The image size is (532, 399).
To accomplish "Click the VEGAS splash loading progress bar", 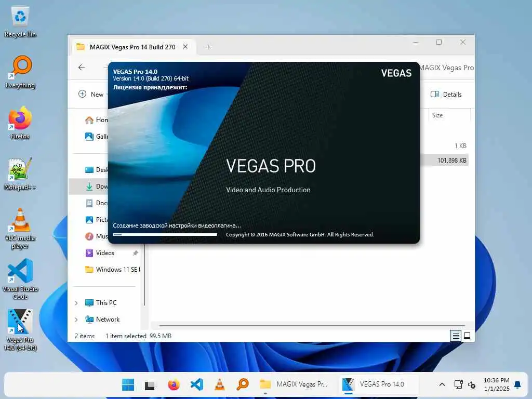I will tap(165, 234).
